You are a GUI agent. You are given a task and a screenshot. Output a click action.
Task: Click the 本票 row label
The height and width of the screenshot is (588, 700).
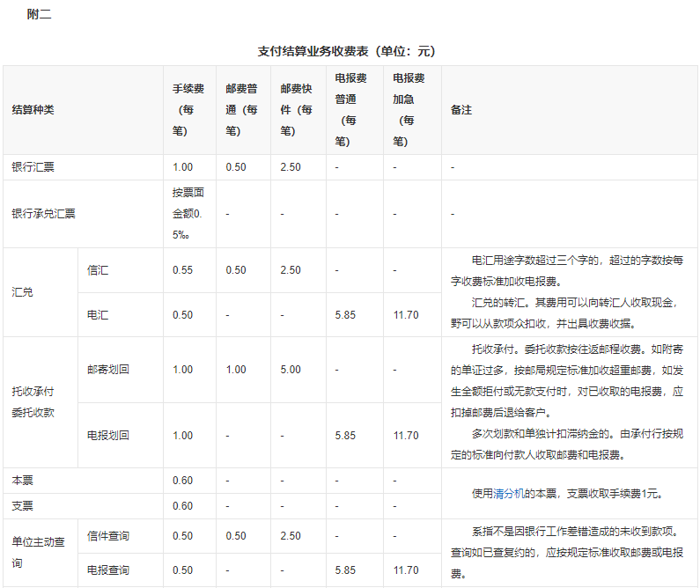22,481
